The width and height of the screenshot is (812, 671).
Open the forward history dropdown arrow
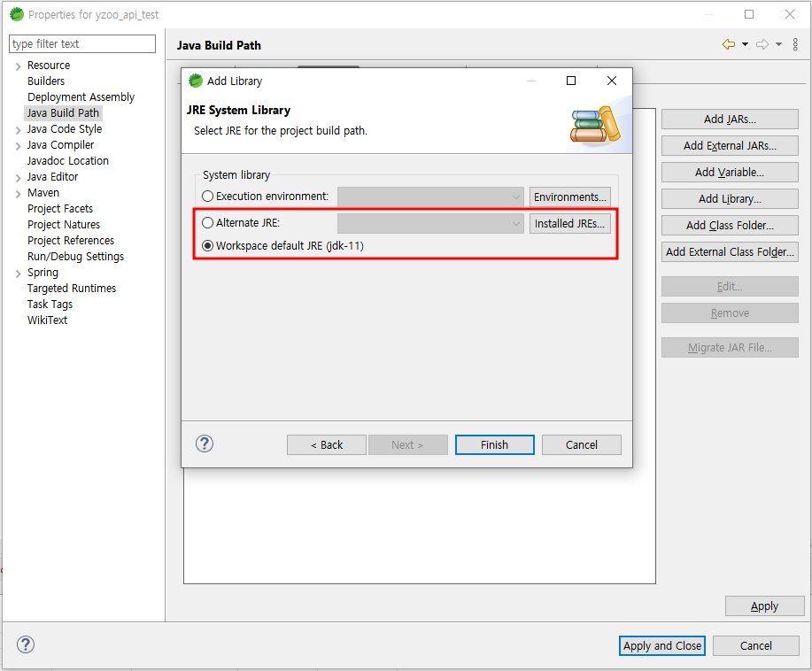pyautogui.click(x=778, y=44)
